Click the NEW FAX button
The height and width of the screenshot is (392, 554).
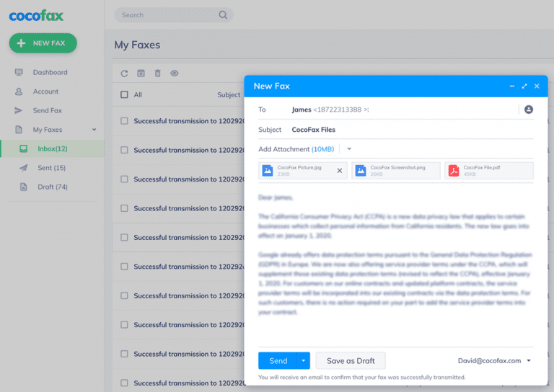(43, 43)
